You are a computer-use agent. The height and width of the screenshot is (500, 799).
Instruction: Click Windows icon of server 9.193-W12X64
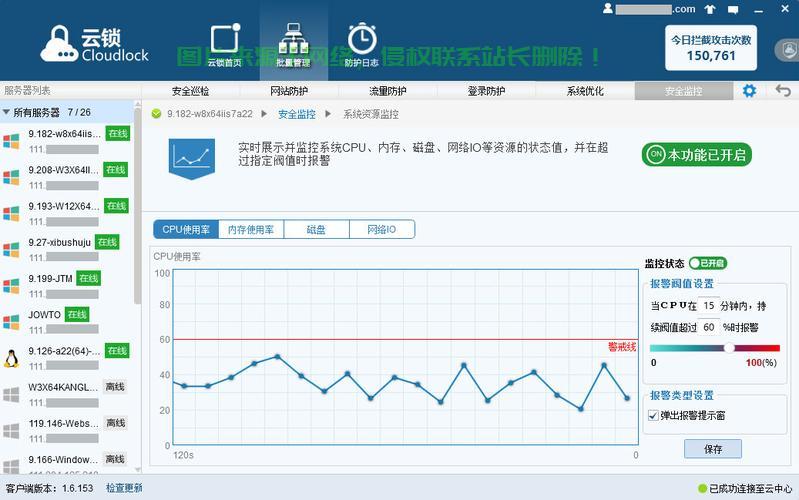click(11, 213)
